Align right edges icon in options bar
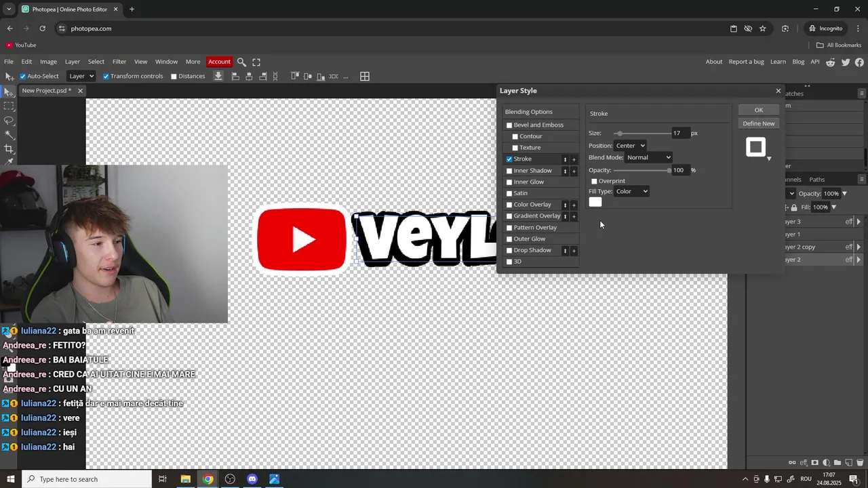868x488 pixels. pyautogui.click(x=263, y=77)
